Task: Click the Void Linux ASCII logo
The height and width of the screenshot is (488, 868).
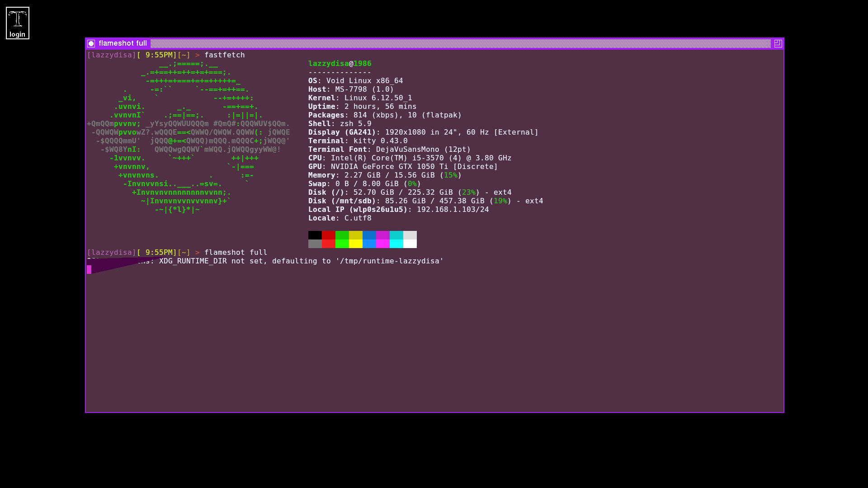Action: pos(188,136)
